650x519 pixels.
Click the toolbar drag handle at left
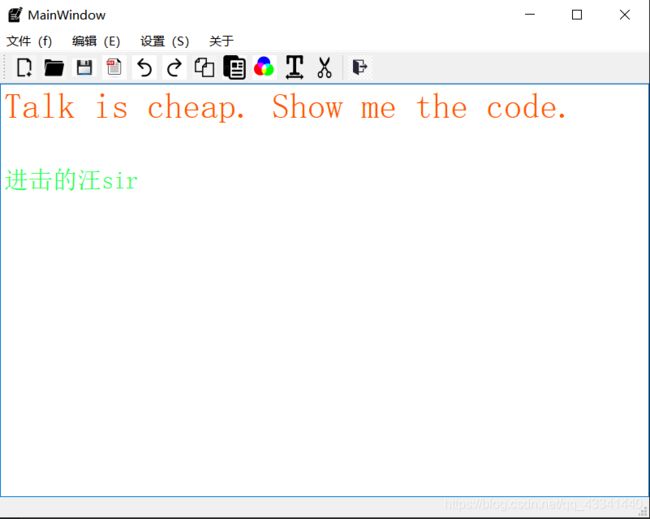4,67
